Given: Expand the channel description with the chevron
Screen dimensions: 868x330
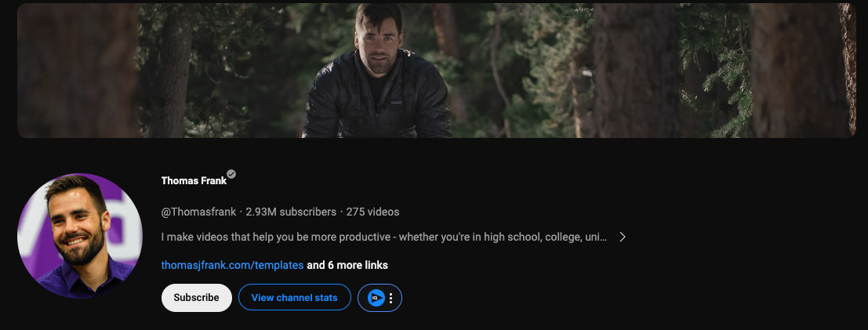Looking at the screenshot, I should coord(622,237).
